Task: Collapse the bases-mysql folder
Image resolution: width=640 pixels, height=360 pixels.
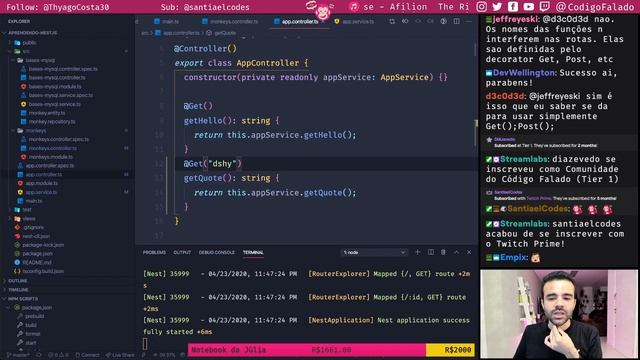Action: (x=40, y=60)
